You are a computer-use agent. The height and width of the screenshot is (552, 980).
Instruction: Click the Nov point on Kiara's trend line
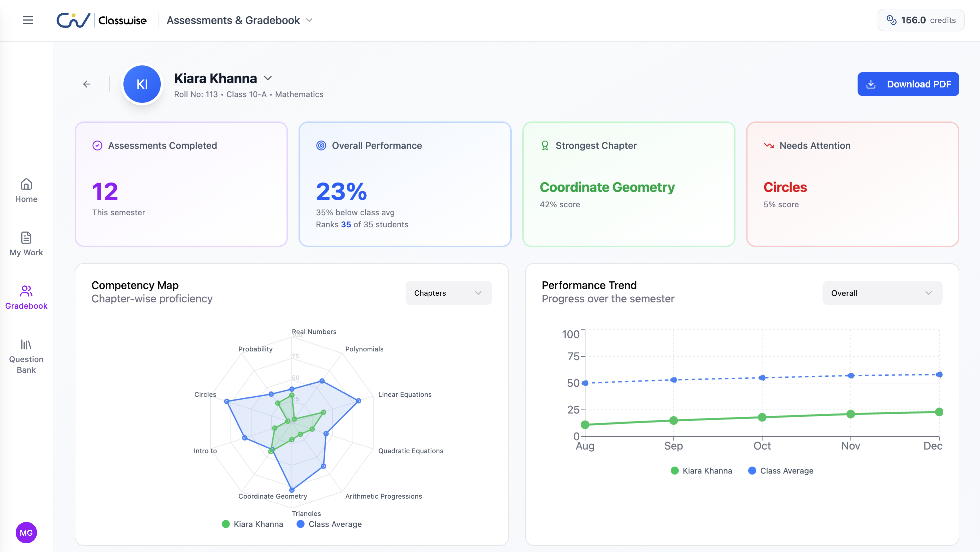(x=851, y=414)
